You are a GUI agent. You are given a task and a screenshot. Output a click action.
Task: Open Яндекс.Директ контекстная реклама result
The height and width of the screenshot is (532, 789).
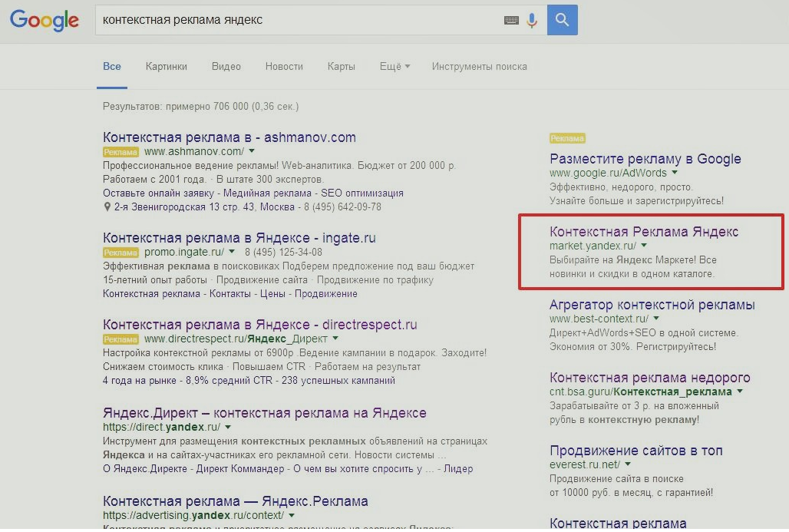tap(264, 413)
